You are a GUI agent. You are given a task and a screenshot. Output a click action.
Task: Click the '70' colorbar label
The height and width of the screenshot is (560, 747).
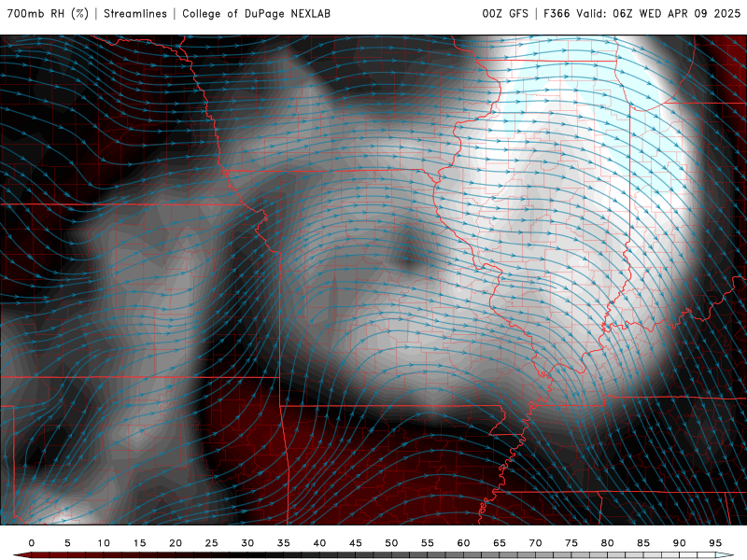[535, 543]
